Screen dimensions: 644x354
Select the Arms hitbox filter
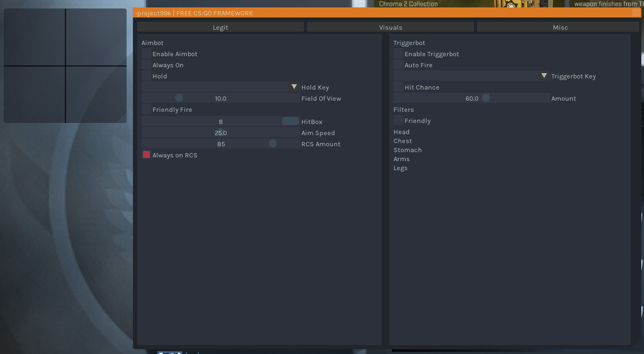401,159
